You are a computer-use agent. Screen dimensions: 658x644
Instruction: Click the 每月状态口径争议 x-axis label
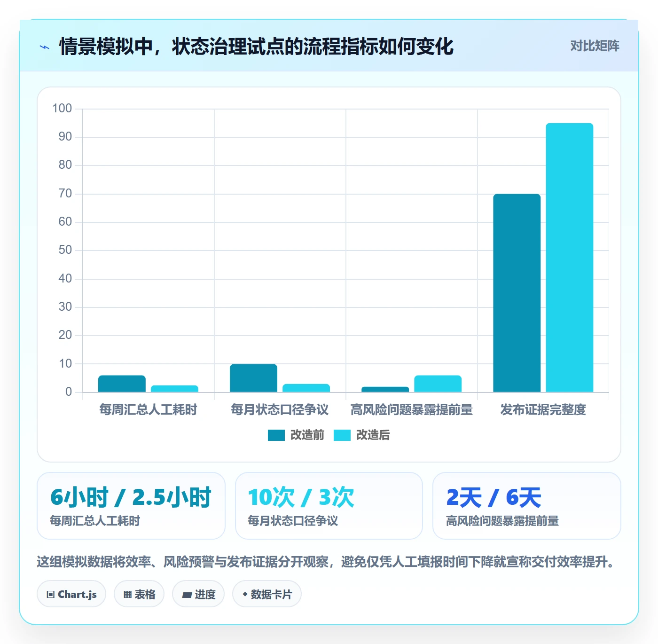pos(280,410)
